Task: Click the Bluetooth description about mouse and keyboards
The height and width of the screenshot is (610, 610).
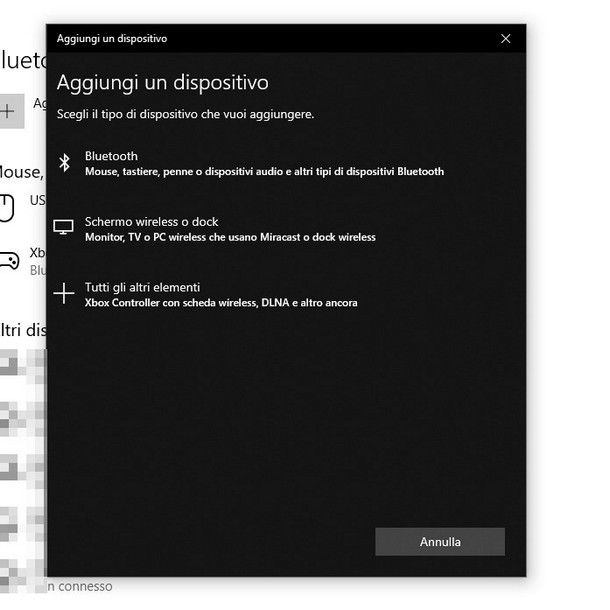Action: click(x=265, y=172)
